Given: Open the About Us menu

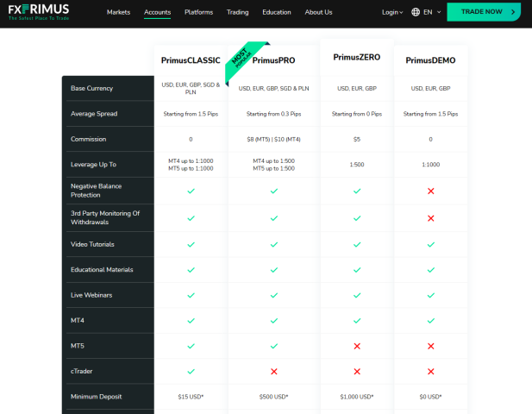Looking at the screenshot, I should click(318, 12).
